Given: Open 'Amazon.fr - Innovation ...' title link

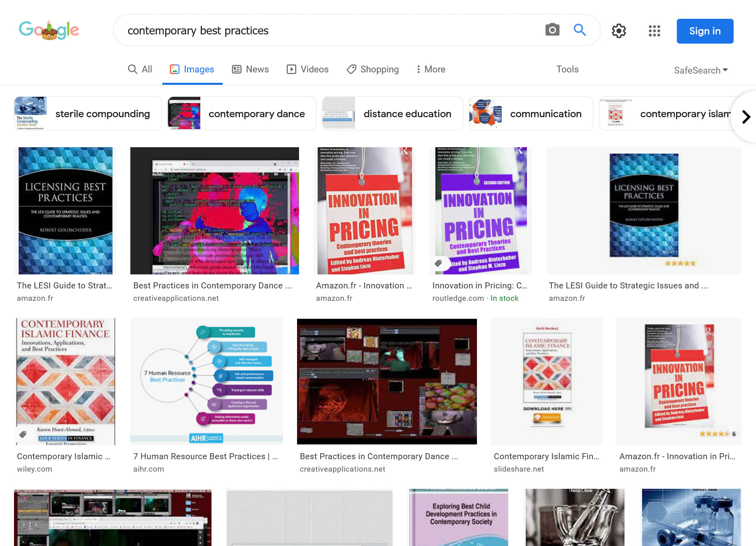Looking at the screenshot, I should pyautogui.click(x=364, y=286).
